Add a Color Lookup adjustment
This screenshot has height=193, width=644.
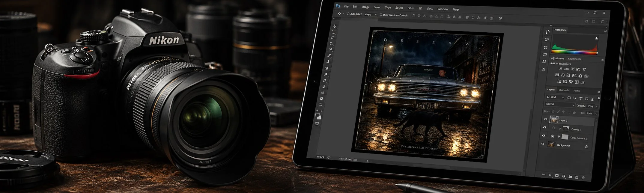click(x=586, y=76)
